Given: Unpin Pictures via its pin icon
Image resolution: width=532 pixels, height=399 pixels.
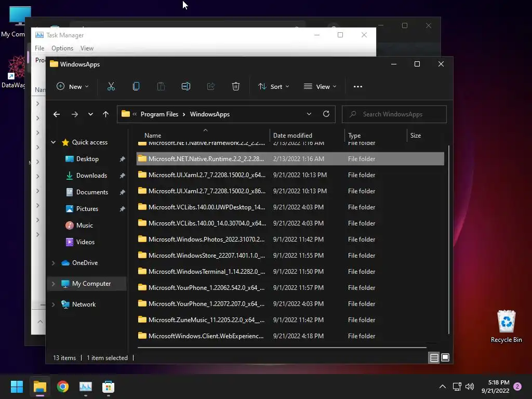Looking at the screenshot, I should click(122, 209).
